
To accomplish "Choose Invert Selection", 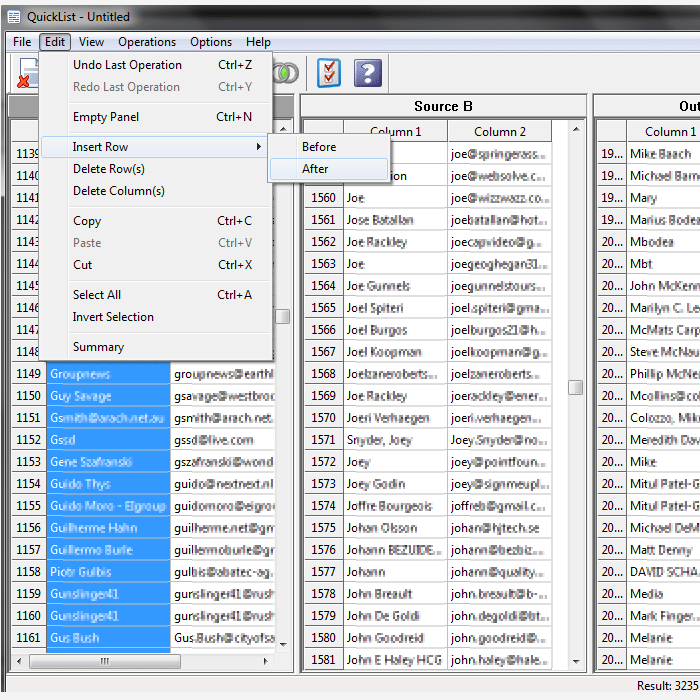I will click(x=157, y=317).
